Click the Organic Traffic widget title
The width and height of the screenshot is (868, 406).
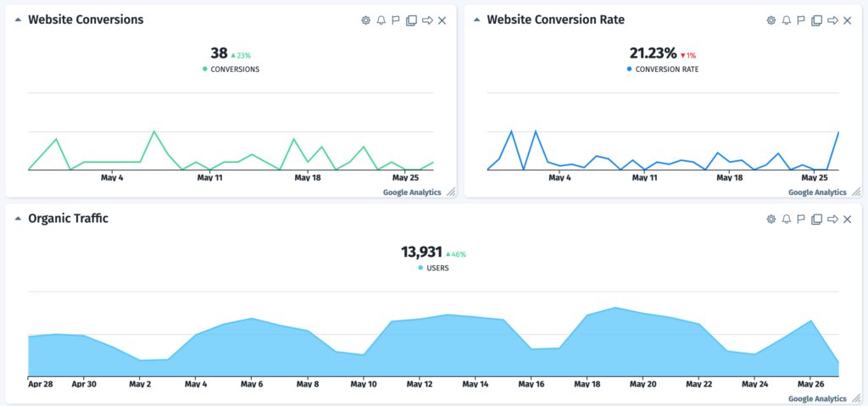(68, 219)
